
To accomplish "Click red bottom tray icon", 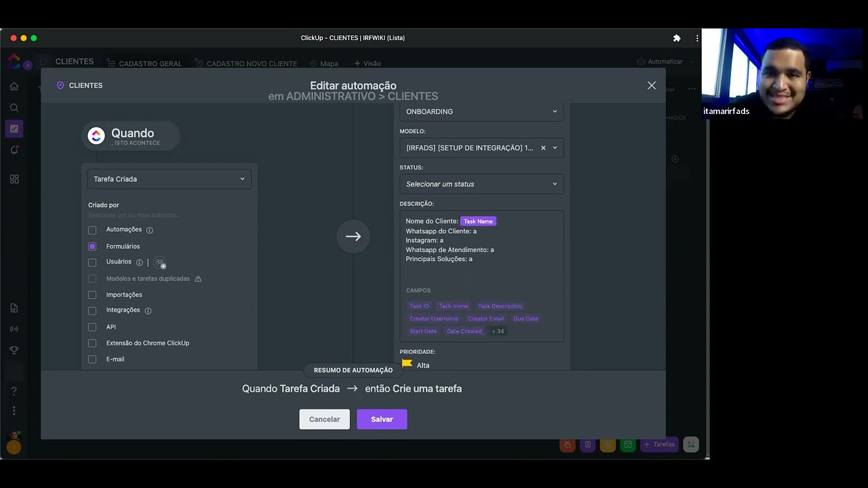I will click(x=568, y=445).
